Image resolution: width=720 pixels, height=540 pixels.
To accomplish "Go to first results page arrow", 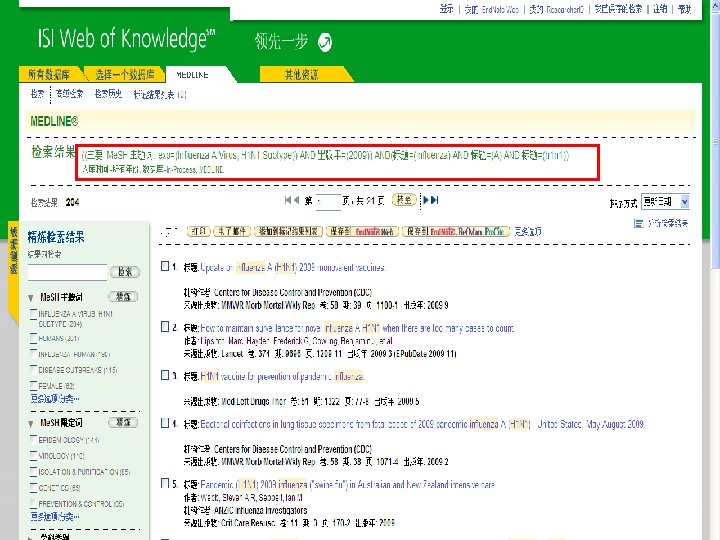I will (288, 200).
